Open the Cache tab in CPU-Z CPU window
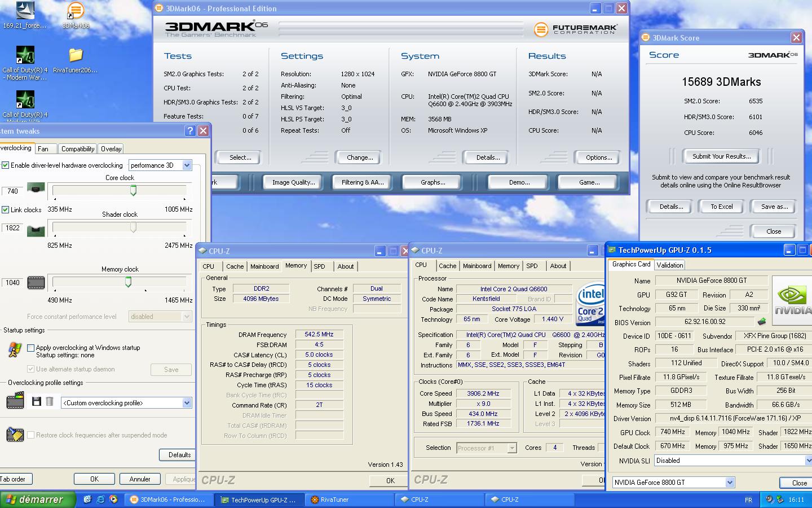812x508 pixels. coord(448,266)
